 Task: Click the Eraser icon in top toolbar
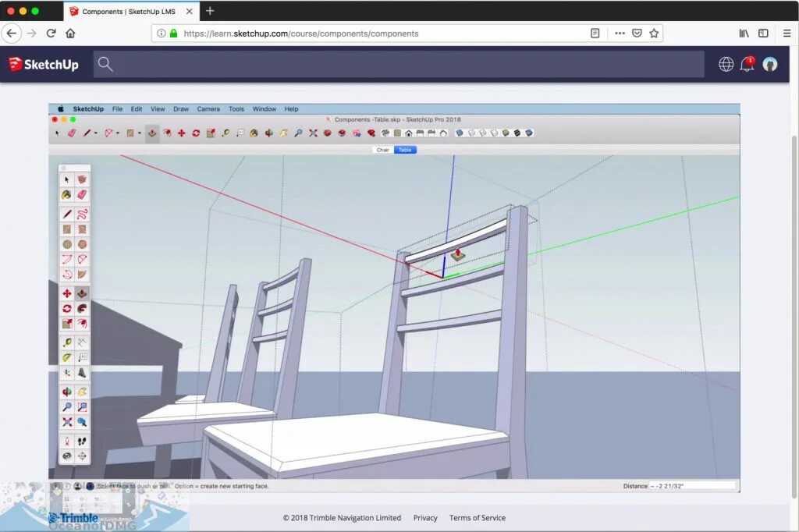72,133
